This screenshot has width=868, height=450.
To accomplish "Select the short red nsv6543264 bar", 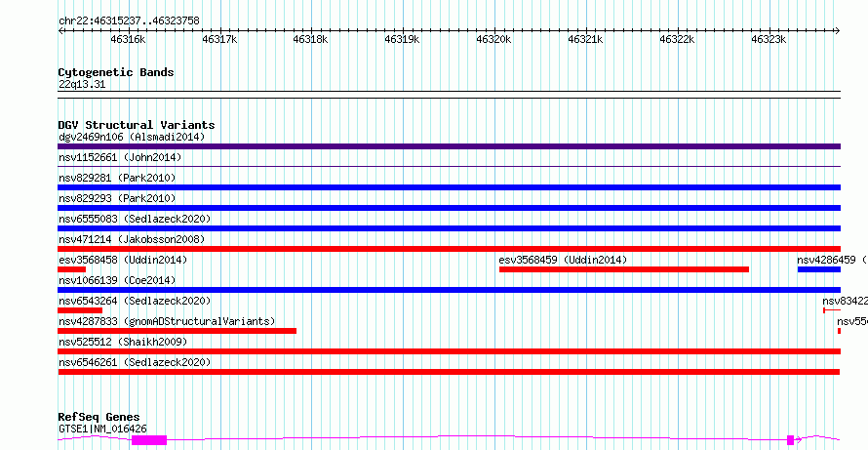I will pos(80,310).
